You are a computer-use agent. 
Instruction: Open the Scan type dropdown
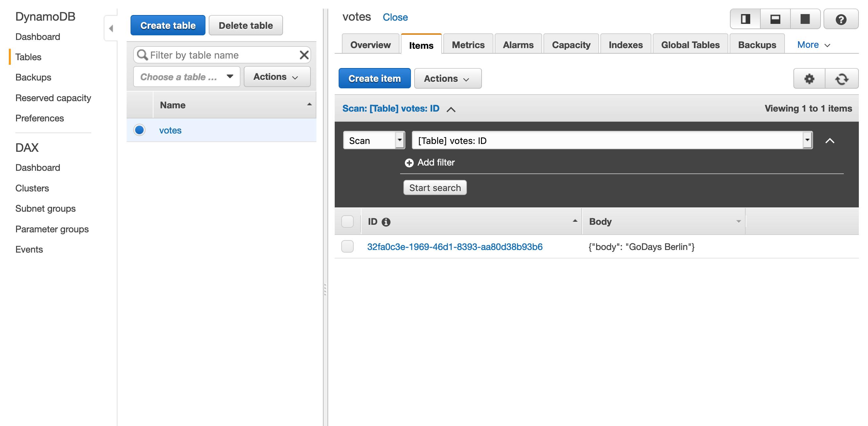374,140
